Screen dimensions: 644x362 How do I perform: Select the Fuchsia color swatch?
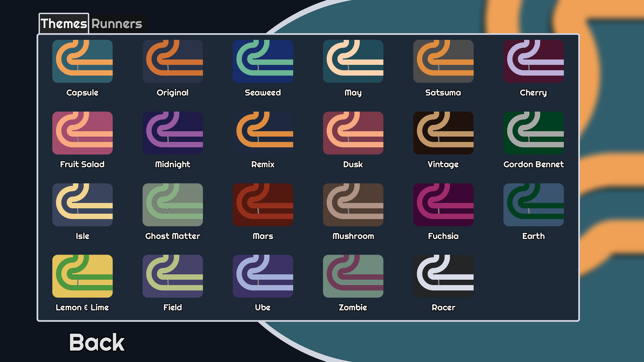pyautogui.click(x=443, y=205)
